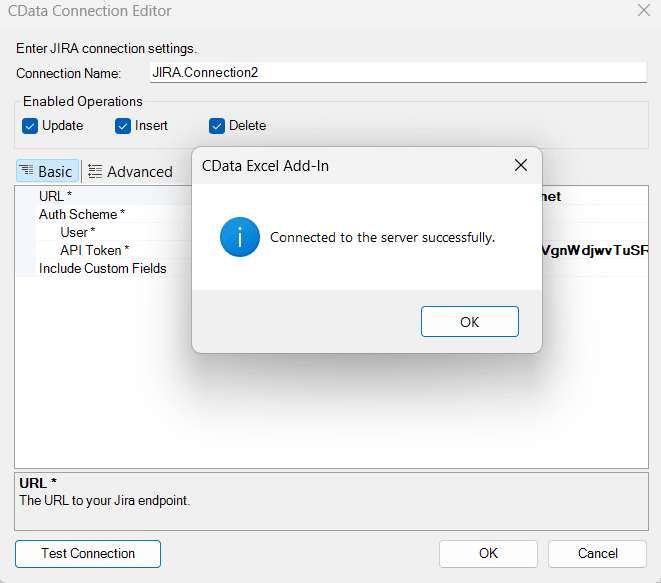Screen dimensions: 661x583
Task: Click the 'Connected to the server successfully.' message
Action: 382,237
